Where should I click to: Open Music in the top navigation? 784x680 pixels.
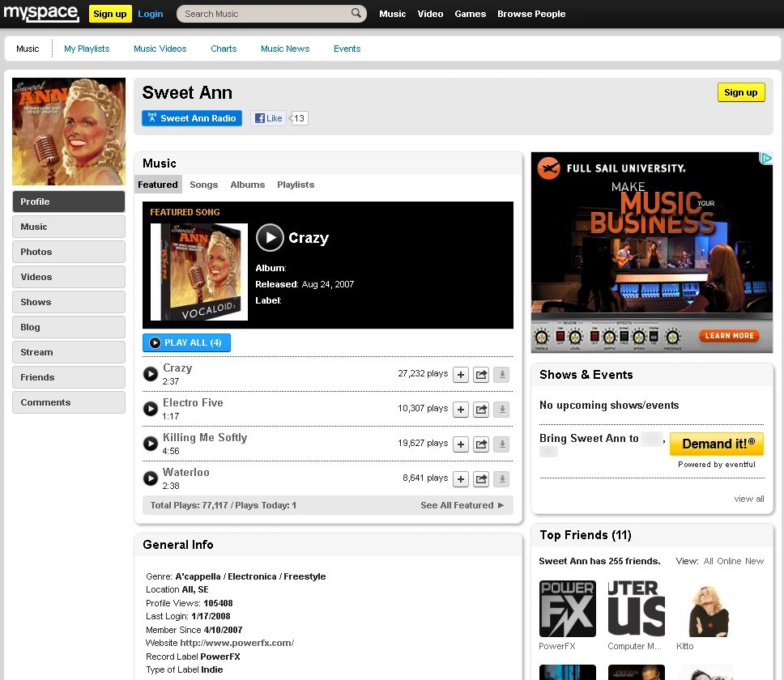coord(393,14)
